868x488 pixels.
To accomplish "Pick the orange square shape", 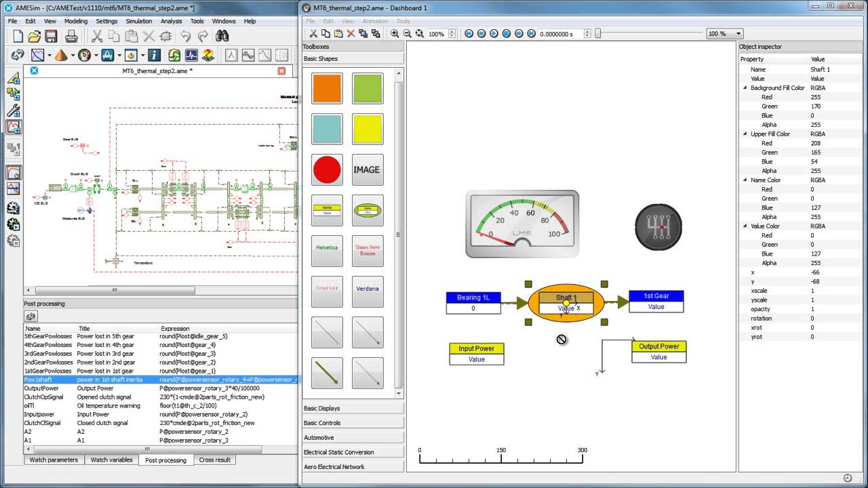I will (x=327, y=88).
